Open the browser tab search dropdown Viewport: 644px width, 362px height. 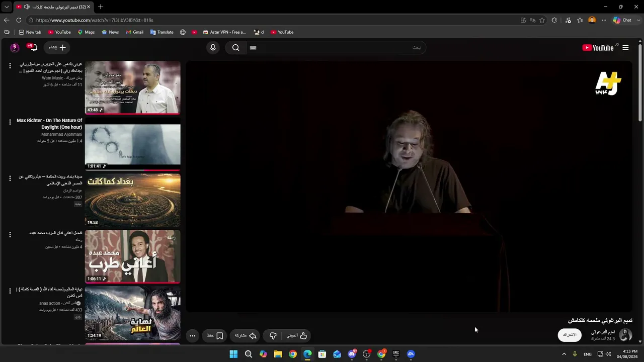coord(7,7)
